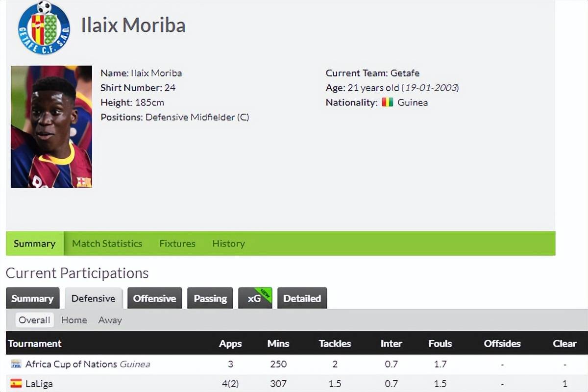Screen dimensions: 588x392
Task: Click the Spain flag beside LaLiga
Action: pyautogui.click(x=16, y=384)
